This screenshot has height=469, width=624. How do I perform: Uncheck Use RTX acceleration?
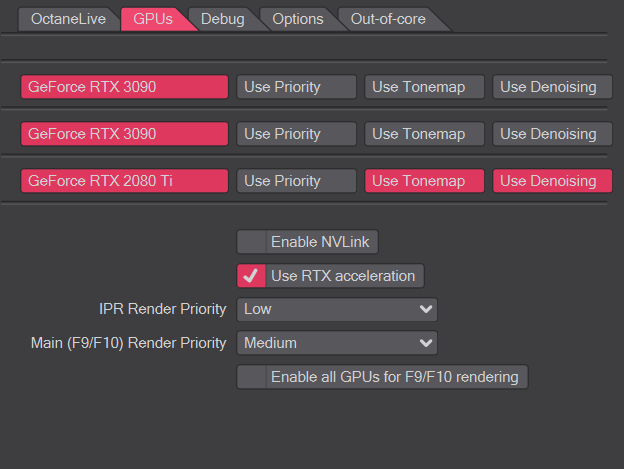point(251,275)
